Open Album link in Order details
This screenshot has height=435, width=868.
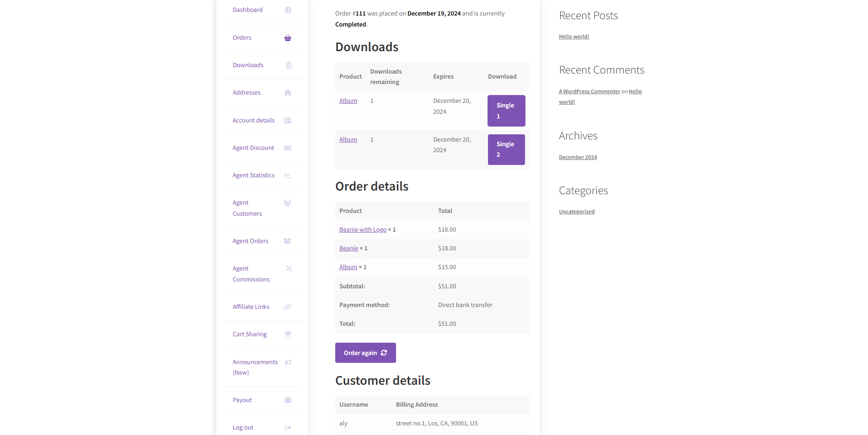click(348, 267)
